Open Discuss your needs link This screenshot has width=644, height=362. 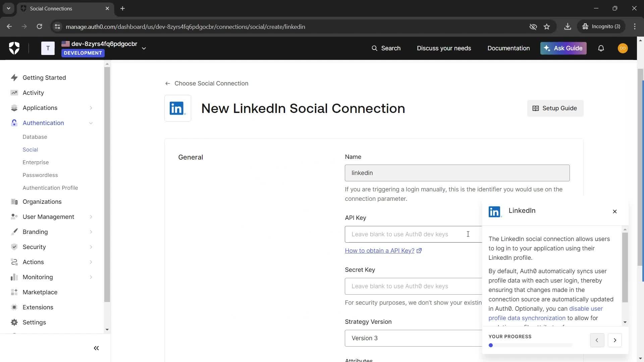tap(444, 48)
